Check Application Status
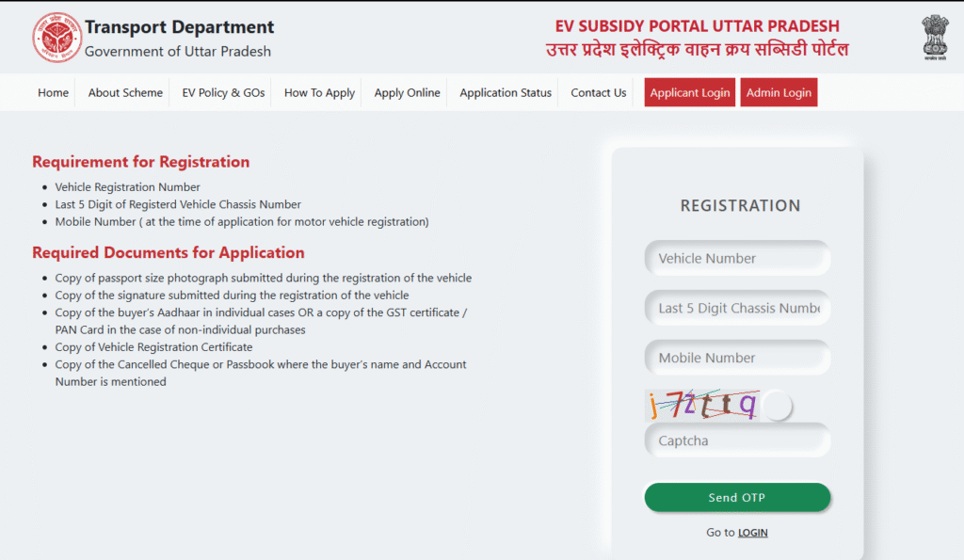 504,92
